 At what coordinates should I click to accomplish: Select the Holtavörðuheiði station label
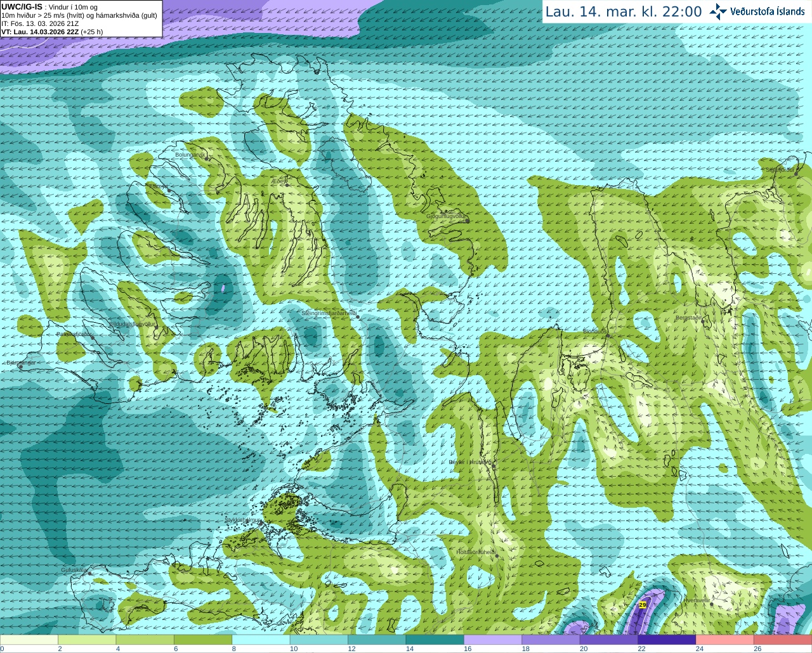476,552
